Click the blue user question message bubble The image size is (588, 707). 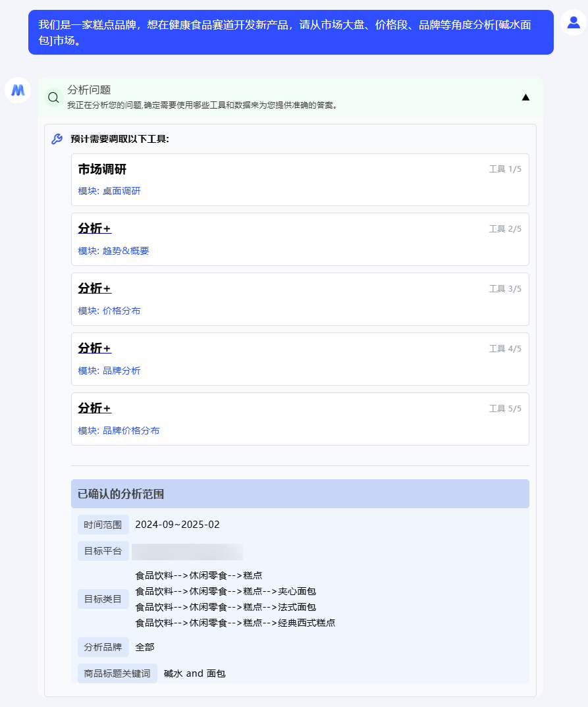click(x=291, y=32)
